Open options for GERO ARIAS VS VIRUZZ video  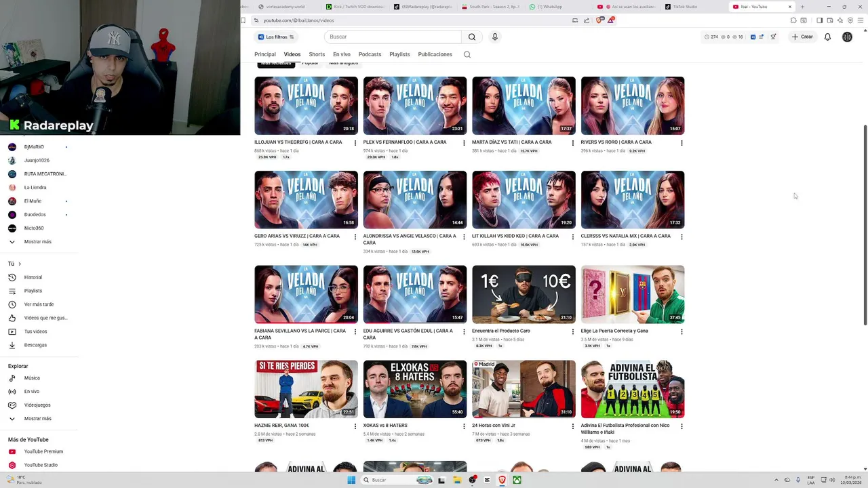click(355, 237)
